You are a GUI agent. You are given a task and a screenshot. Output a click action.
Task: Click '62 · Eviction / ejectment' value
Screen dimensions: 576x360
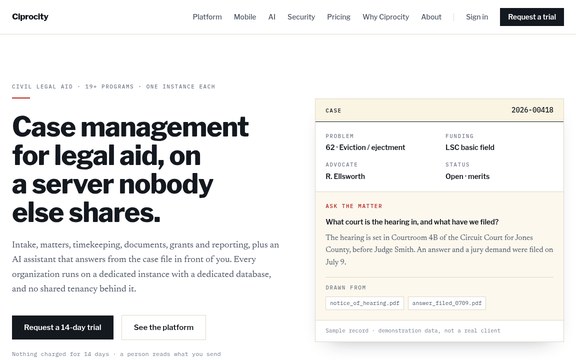click(365, 147)
